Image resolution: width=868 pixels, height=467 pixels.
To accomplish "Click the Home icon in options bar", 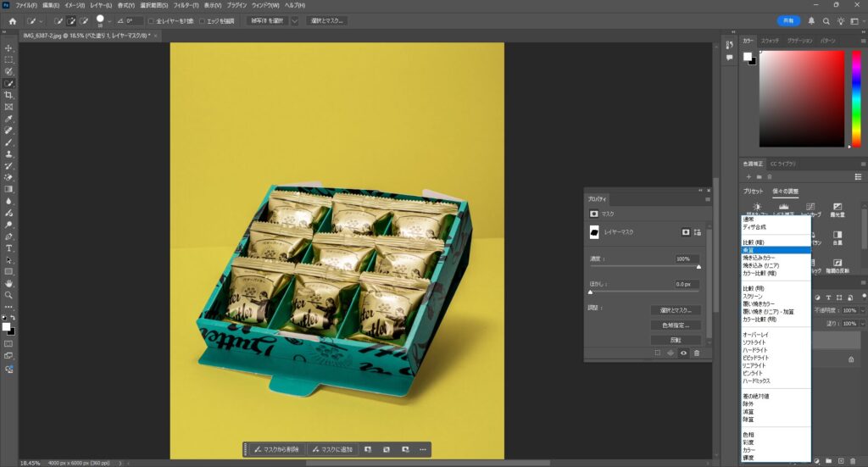I will point(12,21).
